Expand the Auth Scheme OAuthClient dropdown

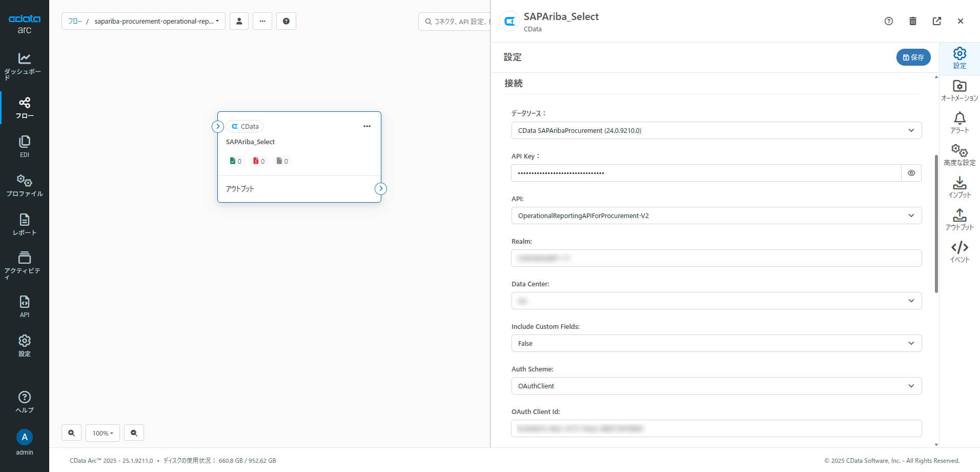(716, 386)
